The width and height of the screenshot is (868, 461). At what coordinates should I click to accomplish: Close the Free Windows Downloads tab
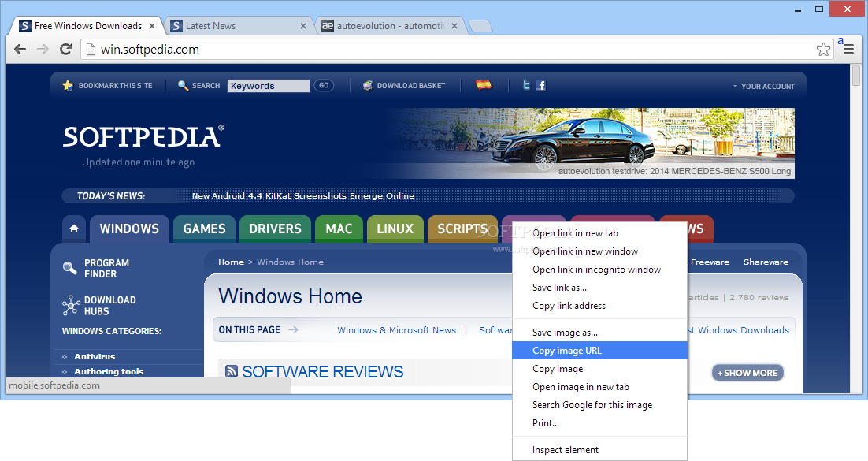pyautogui.click(x=152, y=26)
